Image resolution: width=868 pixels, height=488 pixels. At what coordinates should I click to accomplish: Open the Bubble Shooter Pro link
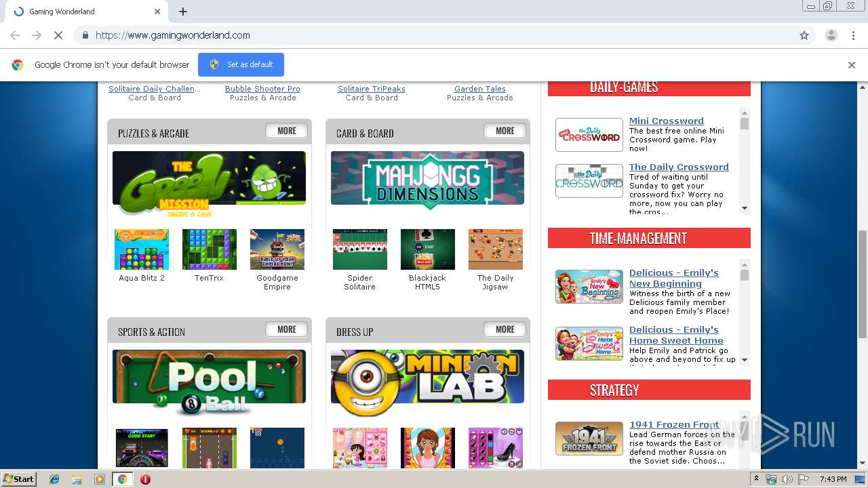pos(262,89)
